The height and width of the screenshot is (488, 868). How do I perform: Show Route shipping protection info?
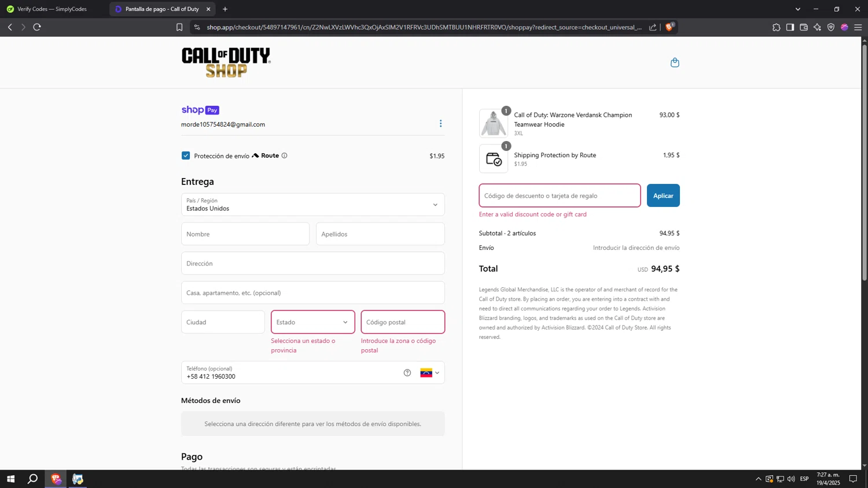click(x=284, y=156)
